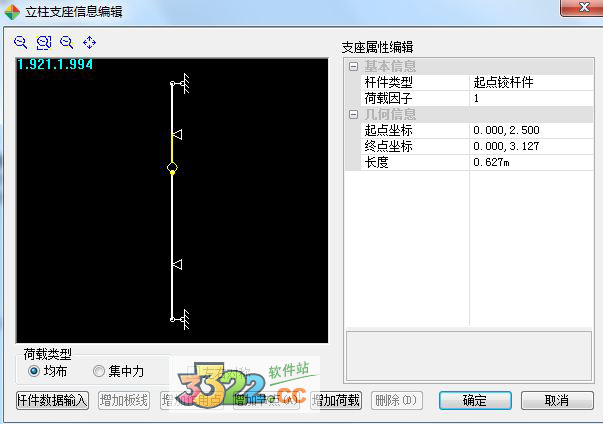Collapse the 几何信息 section
This screenshot has width=603, height=424.
pyautogui.click(x=353, y=114)
